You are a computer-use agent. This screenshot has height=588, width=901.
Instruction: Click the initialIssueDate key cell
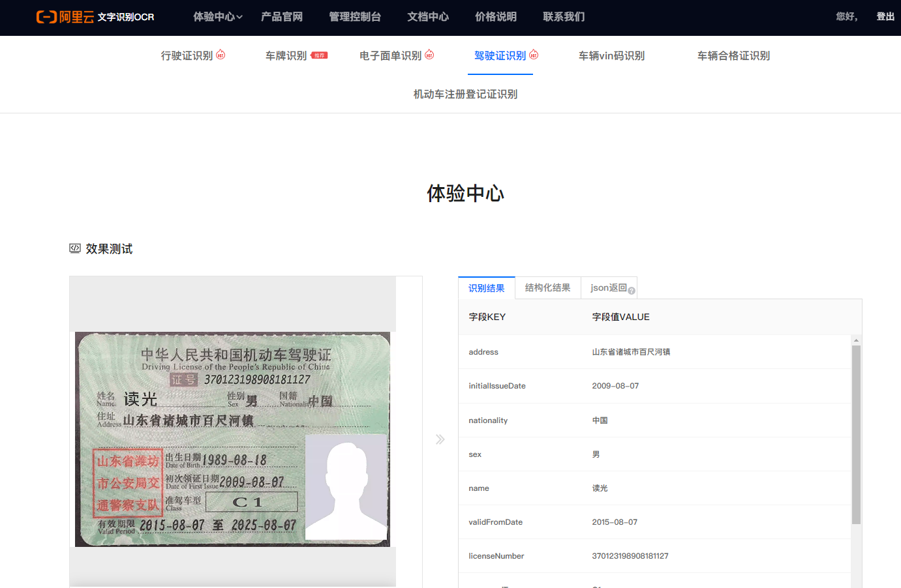[x=497, y=386]
